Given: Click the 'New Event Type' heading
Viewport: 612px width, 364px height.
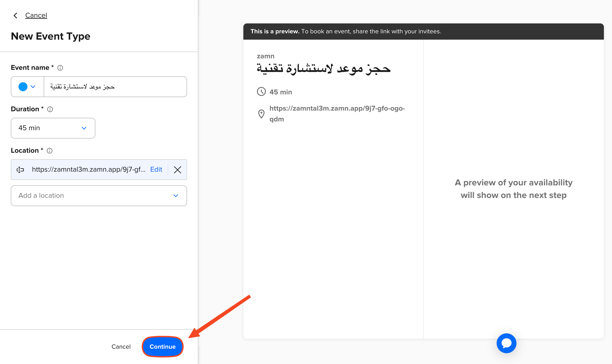Looking at the screenshot, I should click(x=50, y=36).
